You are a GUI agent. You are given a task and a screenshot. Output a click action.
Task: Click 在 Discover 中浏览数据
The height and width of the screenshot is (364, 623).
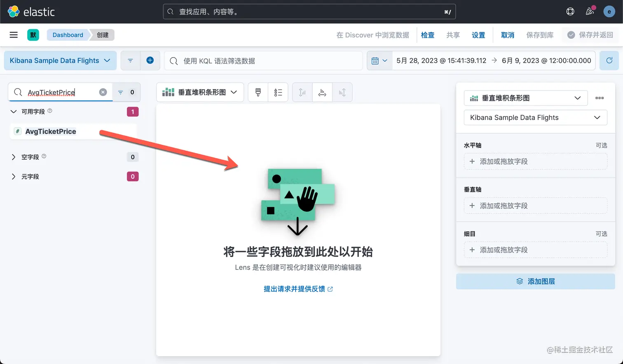pos(373,35)
